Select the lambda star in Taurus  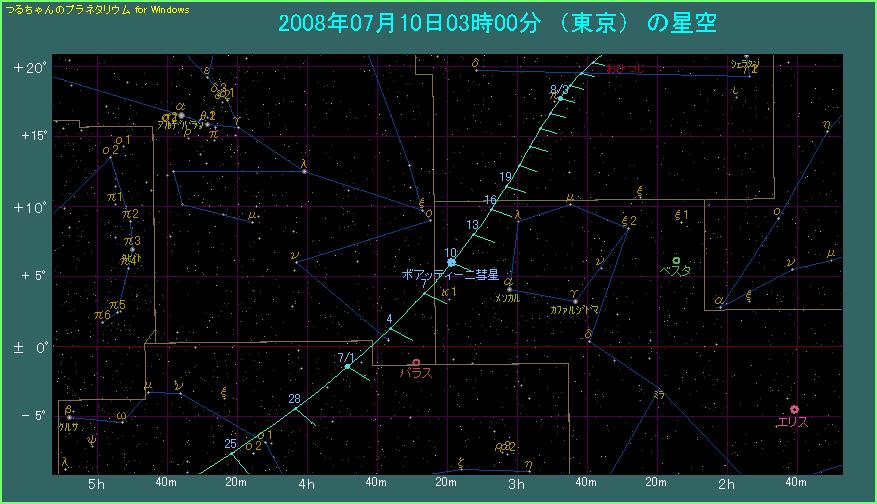(304, 171)
